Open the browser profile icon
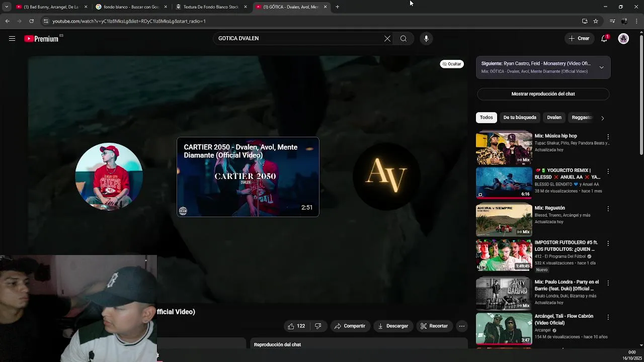644x362 pixels. [x=624, y=21]
